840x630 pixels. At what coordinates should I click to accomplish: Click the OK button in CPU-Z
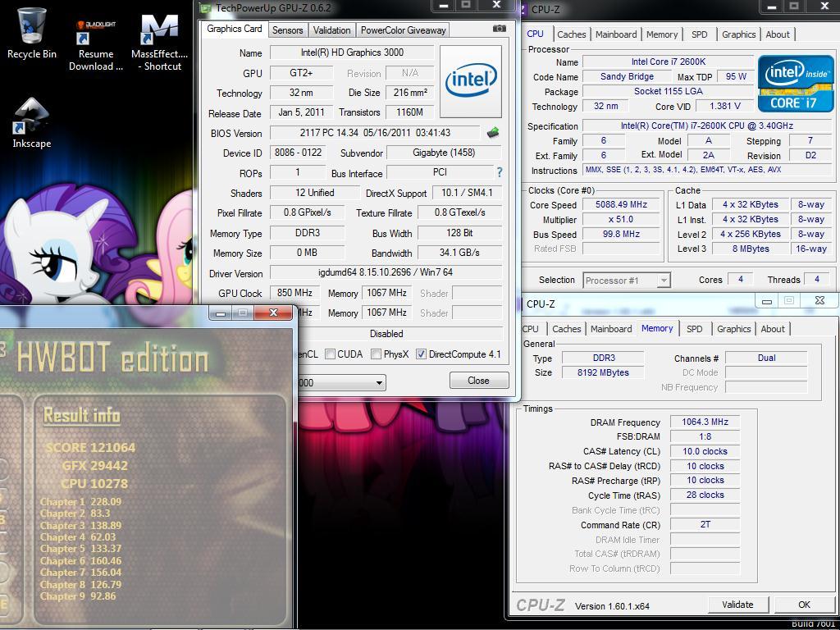804,605
